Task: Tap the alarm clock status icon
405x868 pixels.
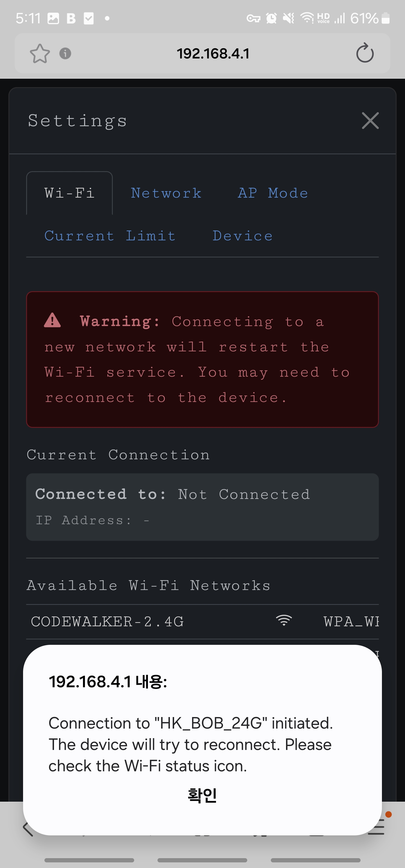Action: [x=271, y=18]
